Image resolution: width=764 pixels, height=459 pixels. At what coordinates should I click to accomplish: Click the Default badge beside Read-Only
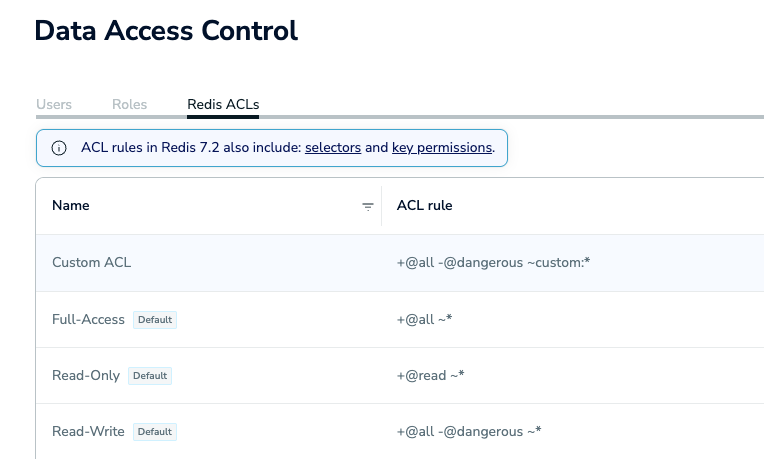150,376
